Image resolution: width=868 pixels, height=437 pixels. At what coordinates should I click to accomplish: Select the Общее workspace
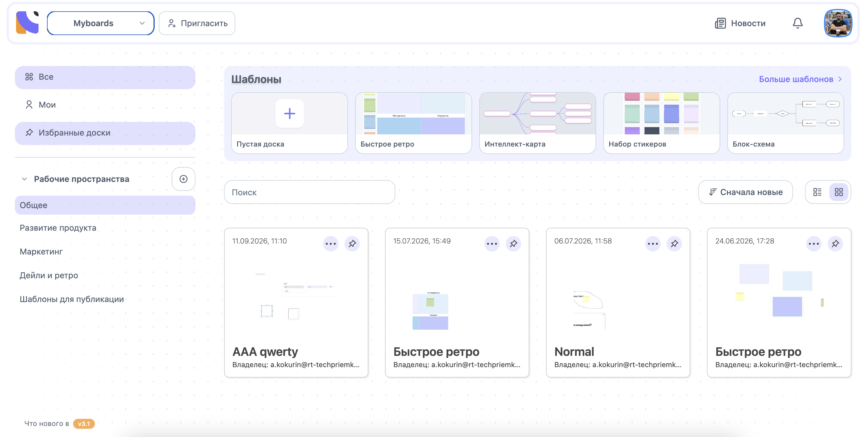(x=105, y=205)
